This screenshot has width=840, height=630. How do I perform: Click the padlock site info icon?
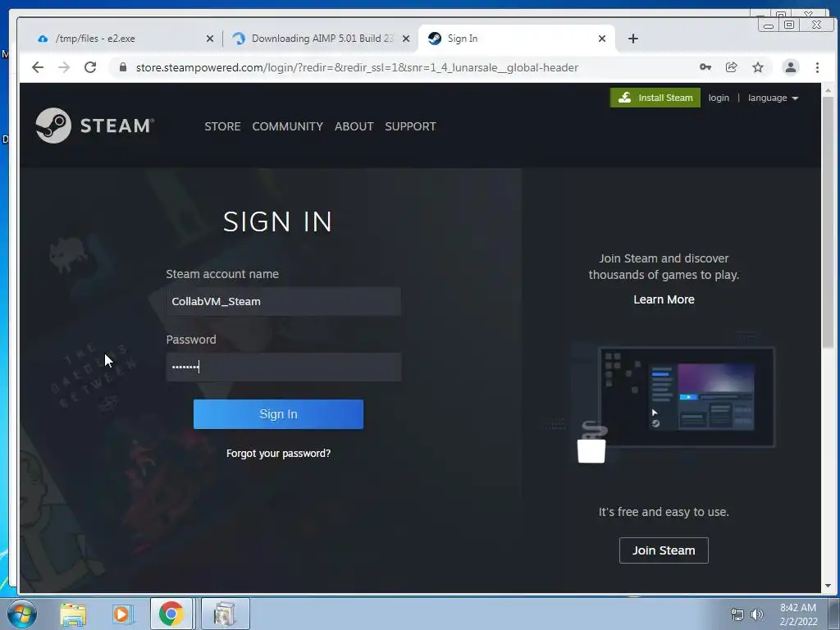pyautogui.click(x=123, y=67)
